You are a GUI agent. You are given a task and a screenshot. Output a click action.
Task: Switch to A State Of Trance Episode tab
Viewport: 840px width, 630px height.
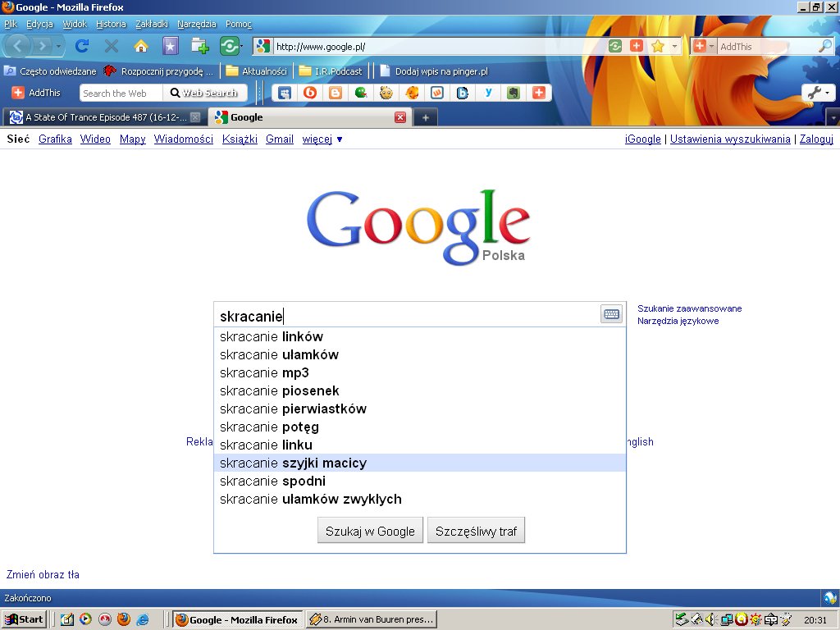pyautogui.click(x=105, y=117)
